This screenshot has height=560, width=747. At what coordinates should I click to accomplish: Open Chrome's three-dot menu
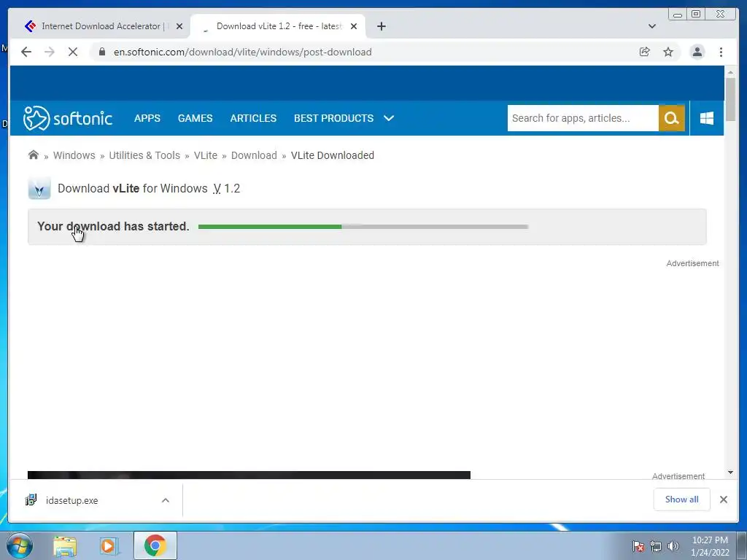(x=721, y=52)
